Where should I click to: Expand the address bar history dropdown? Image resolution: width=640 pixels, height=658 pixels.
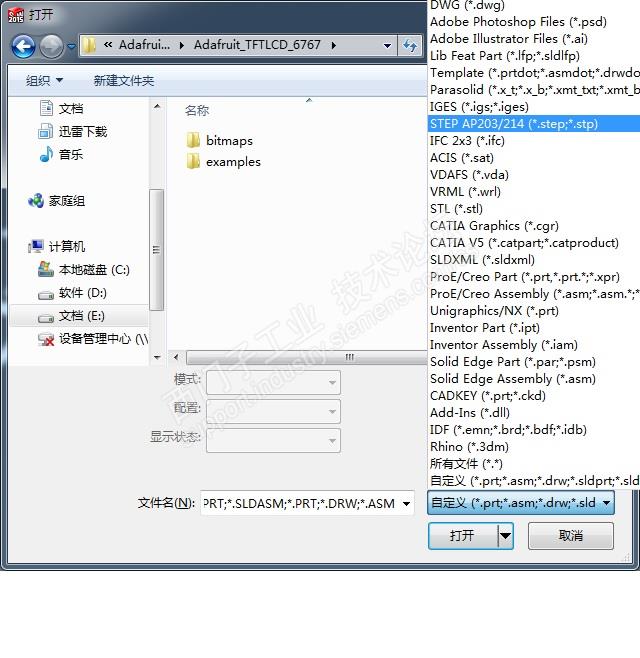[x=387, y=45]
